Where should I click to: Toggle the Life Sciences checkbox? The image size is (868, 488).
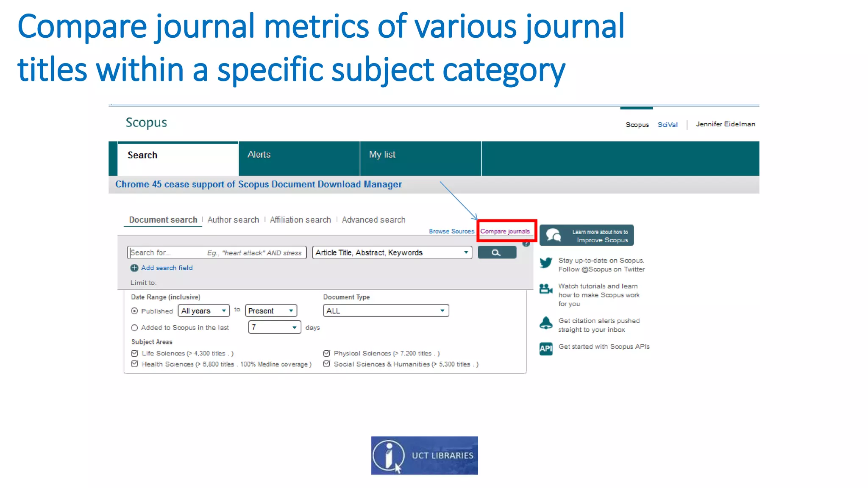[x=134, y=353]
